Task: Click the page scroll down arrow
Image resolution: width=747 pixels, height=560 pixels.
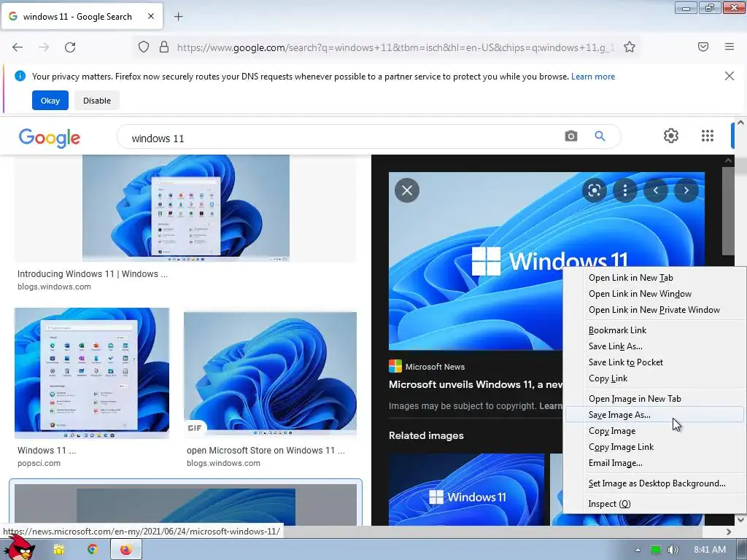Action: click(740, 519)
